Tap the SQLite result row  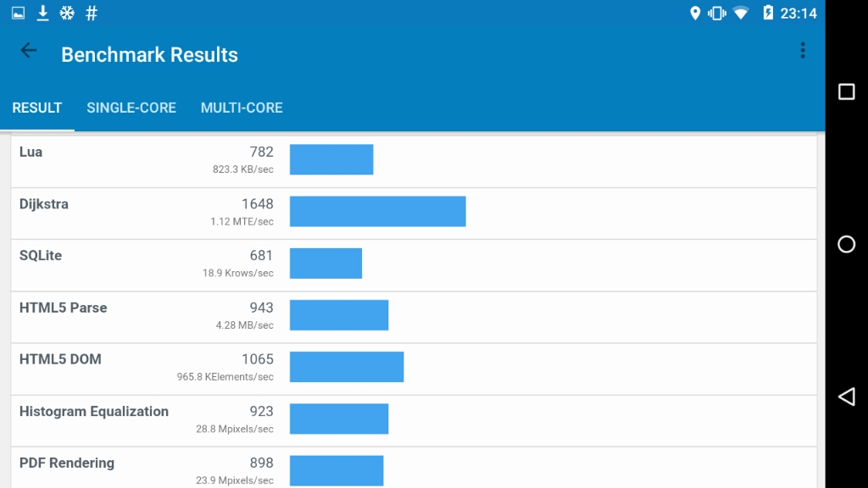[x=414, y=265]
